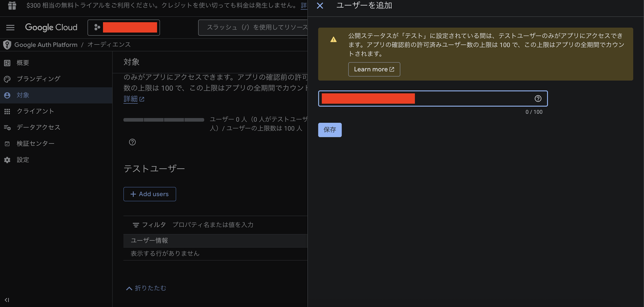Click the trial banner 詳 link
The height and width of the screenshot is (307, 644).
[304, 6]
